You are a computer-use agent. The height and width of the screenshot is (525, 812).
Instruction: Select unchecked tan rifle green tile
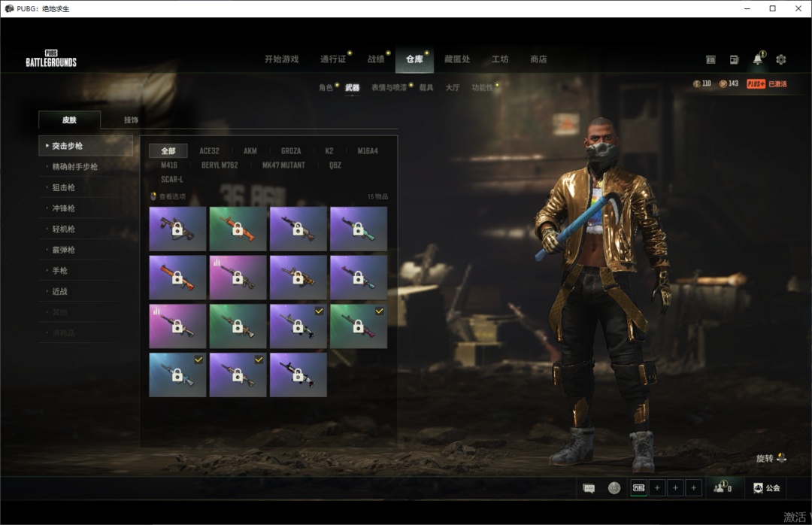click(238, 326)
